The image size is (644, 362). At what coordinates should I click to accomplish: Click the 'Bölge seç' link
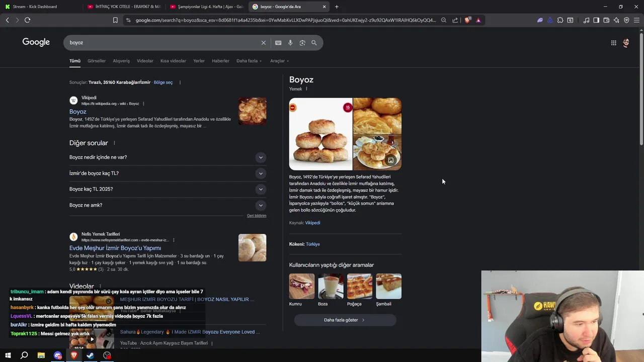(x=163, y=82)
